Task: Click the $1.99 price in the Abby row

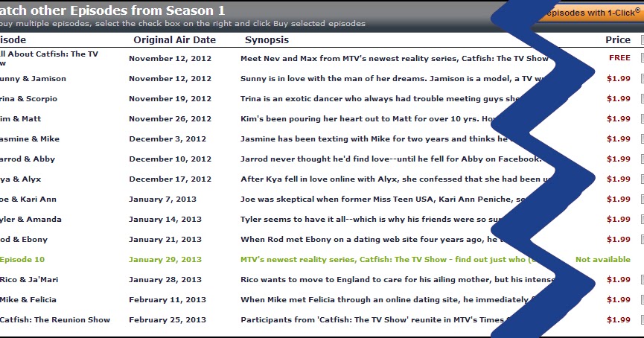Action: (619, 159)
